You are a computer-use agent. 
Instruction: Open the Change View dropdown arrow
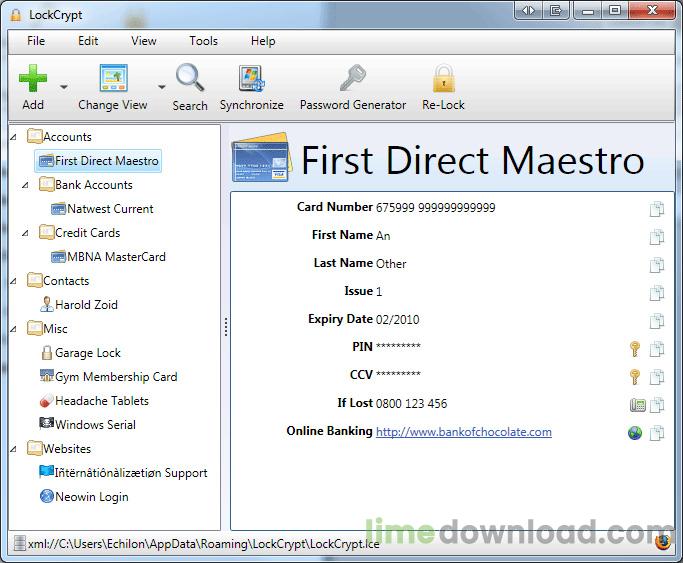[x=161, y=88]
